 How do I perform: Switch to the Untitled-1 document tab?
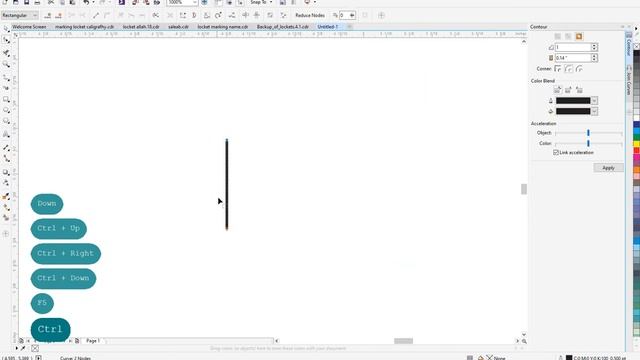pos(328,27)
